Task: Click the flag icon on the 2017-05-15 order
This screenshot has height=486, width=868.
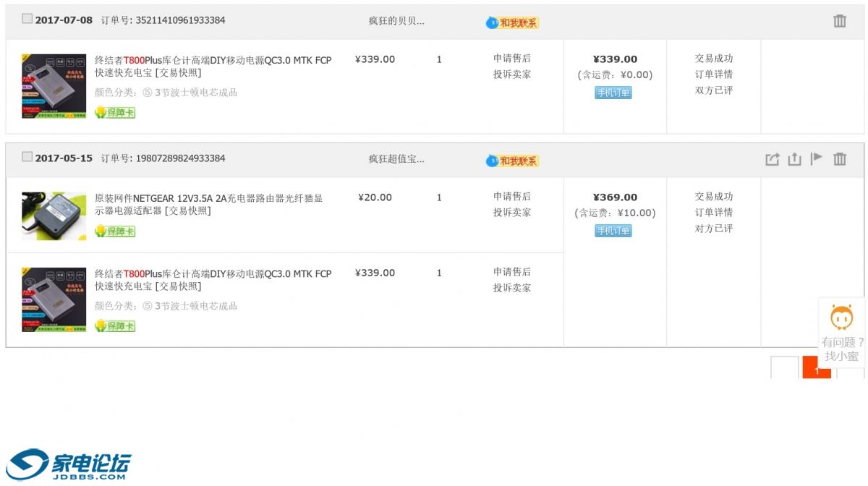Action: (x=817, y=158)
